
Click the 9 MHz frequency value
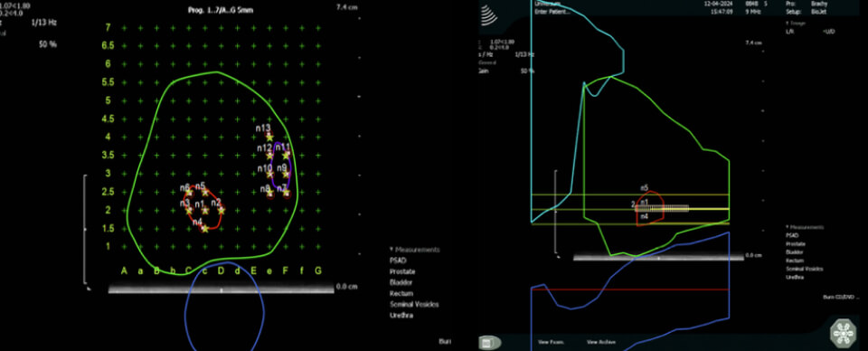[754, 11]
